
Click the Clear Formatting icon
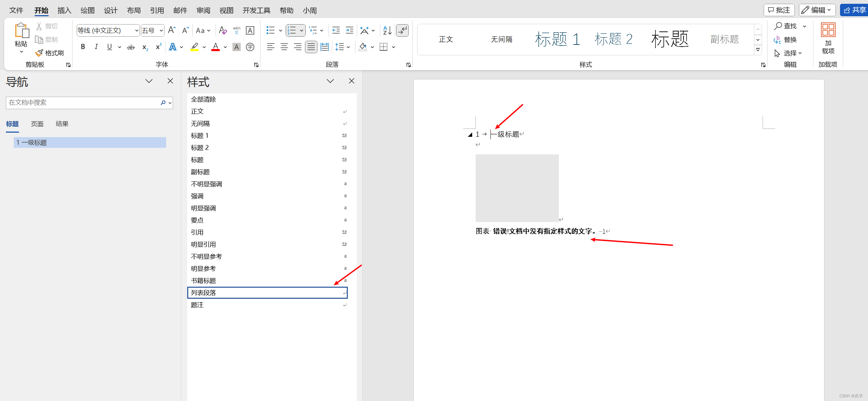[x=223, y=30]
